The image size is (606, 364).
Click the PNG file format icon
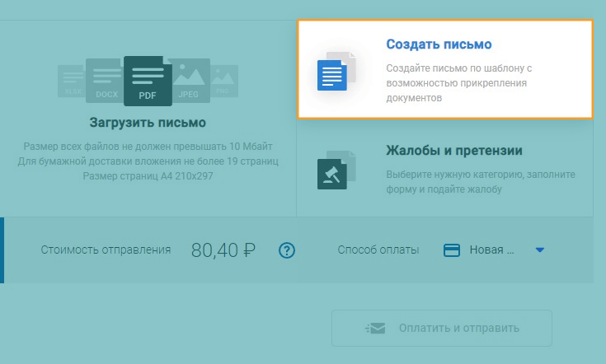tap(224, 81)
